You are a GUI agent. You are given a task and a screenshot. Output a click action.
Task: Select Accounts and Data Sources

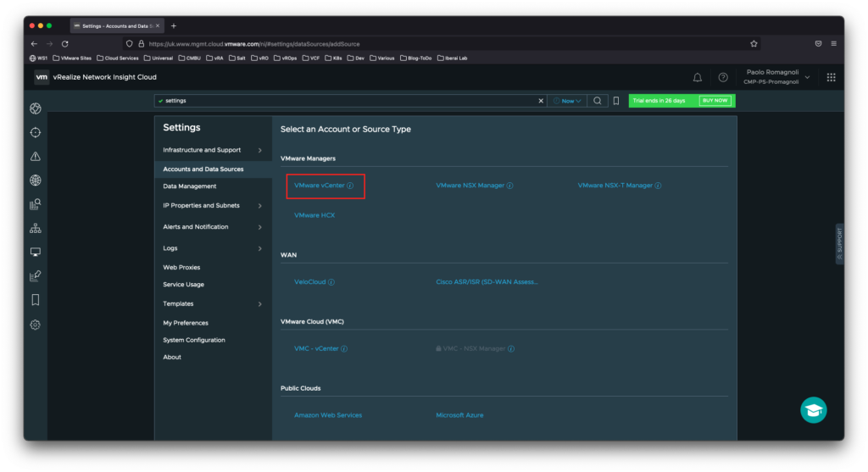point(203,169)
